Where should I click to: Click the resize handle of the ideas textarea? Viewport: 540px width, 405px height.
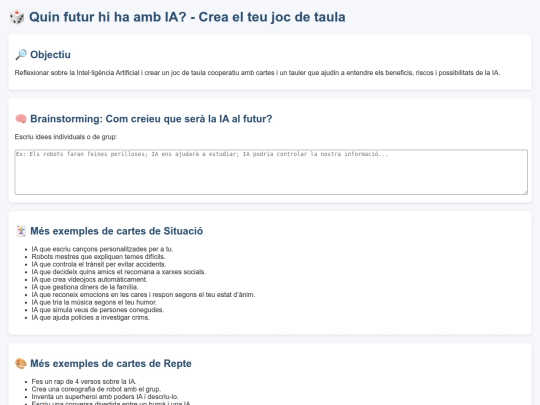[x=525, y=192]
